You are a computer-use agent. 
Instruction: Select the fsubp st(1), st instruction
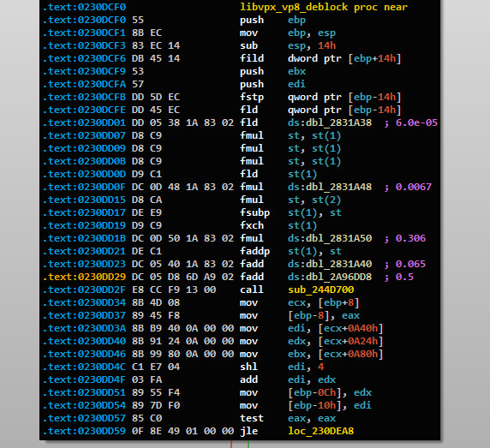tap(290, 212)
